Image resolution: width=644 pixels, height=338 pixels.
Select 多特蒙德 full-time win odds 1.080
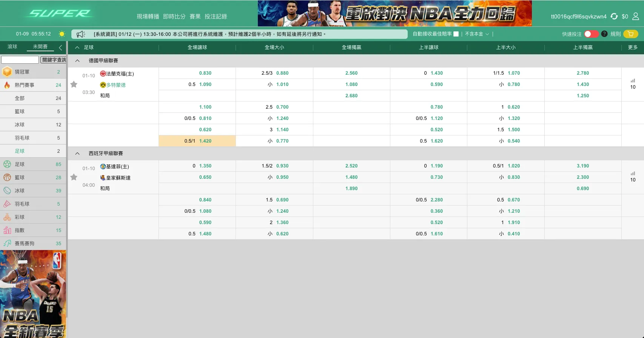tap(351, 84)
